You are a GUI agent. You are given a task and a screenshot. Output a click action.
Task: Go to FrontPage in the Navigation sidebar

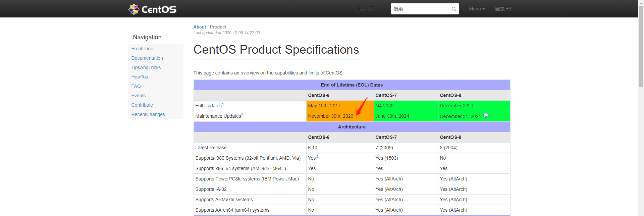pyautogui.click(x=142, y=49)
